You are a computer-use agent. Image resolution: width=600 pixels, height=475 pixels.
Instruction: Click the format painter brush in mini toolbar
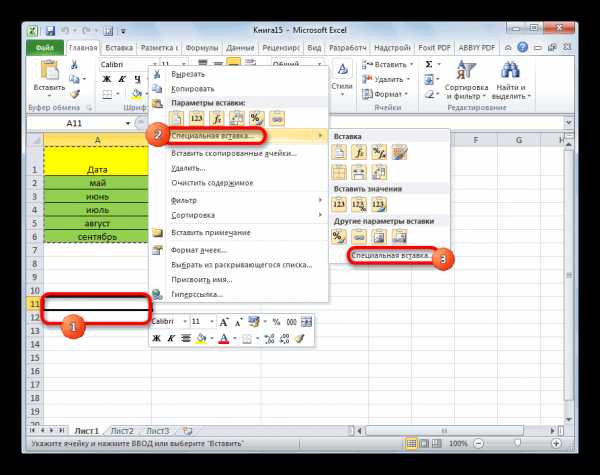coord(300,338)
